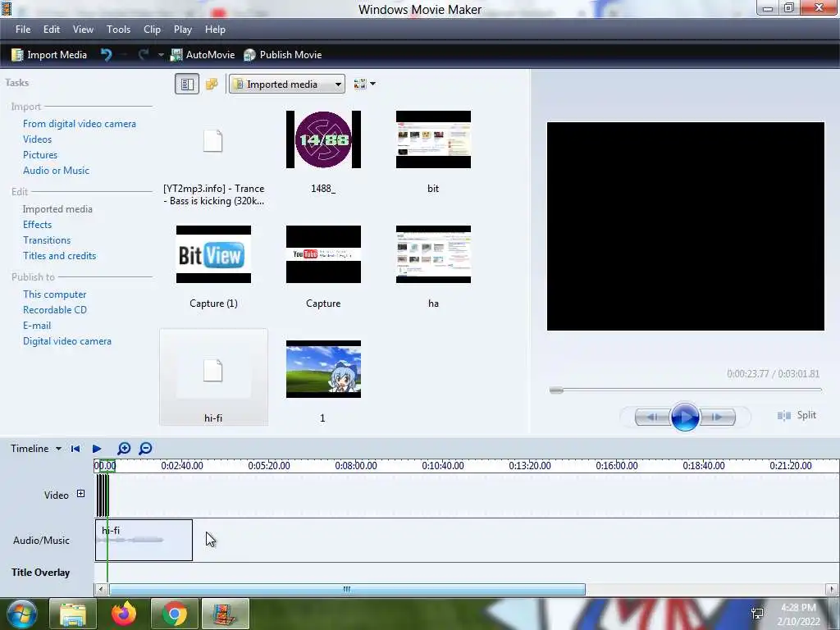Publish via E-mail link

37,325
